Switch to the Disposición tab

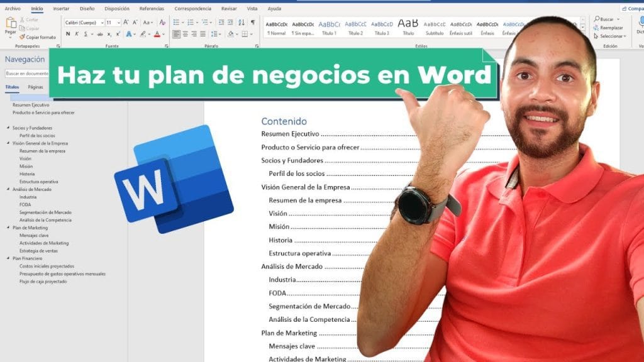117,9
